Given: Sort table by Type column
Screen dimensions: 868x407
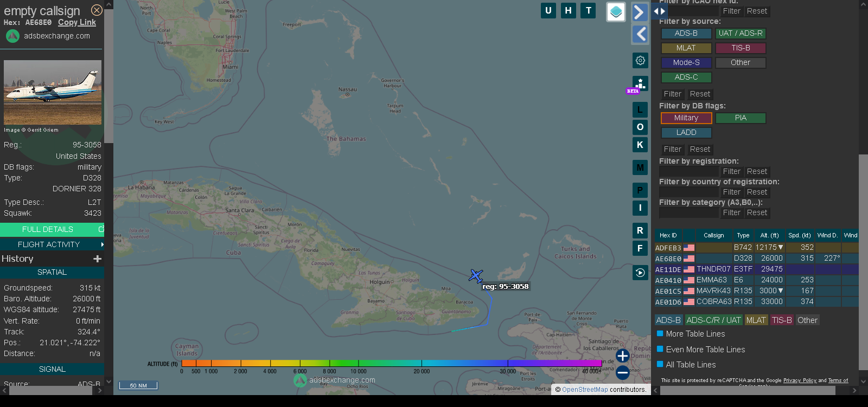Looking at the screenshot, I should [x=743, y=235].
